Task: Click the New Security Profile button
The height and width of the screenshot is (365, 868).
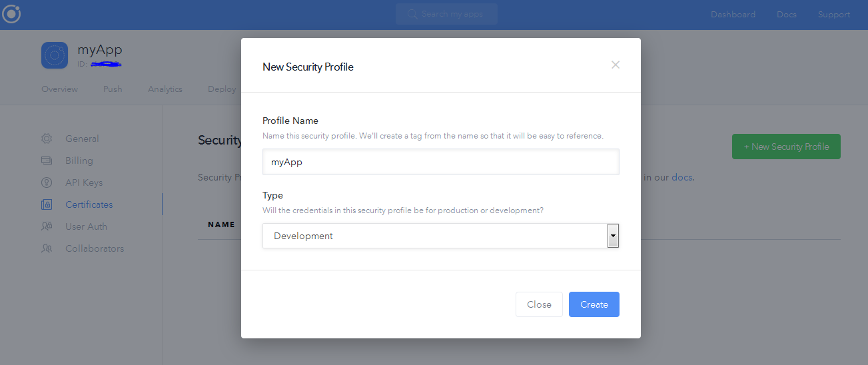Action: pos(786,147)
